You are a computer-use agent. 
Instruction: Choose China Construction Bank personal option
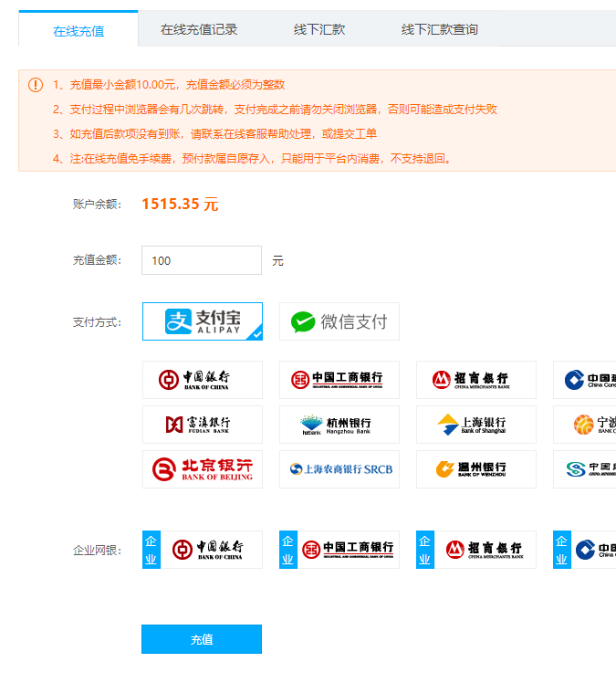[x=585, y=380]
